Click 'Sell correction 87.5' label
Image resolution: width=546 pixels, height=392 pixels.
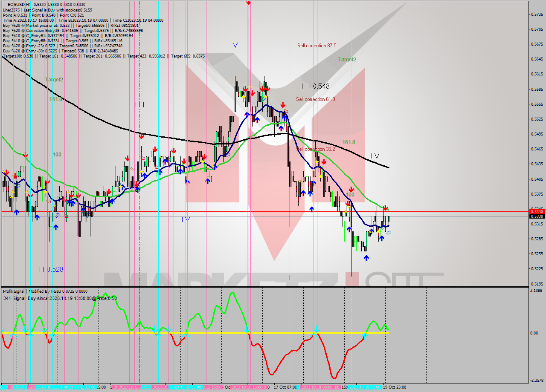[317, 45]
